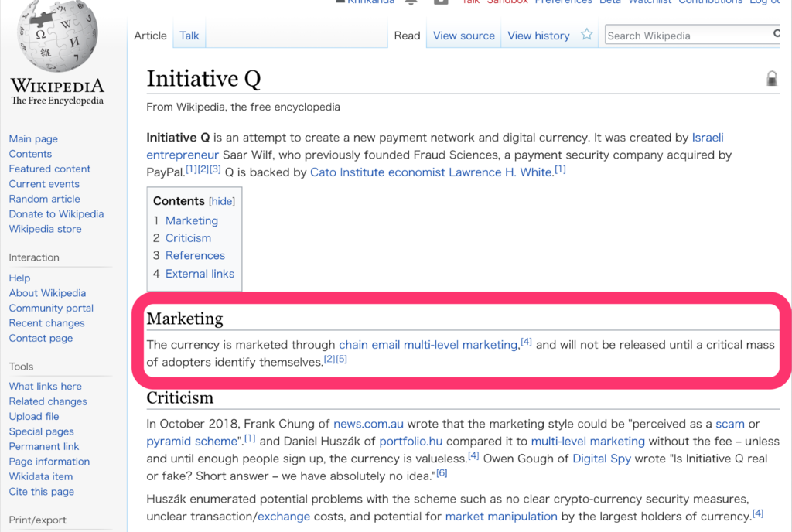
Task: Open Cite this page link
Action: (x=42, y=492)
